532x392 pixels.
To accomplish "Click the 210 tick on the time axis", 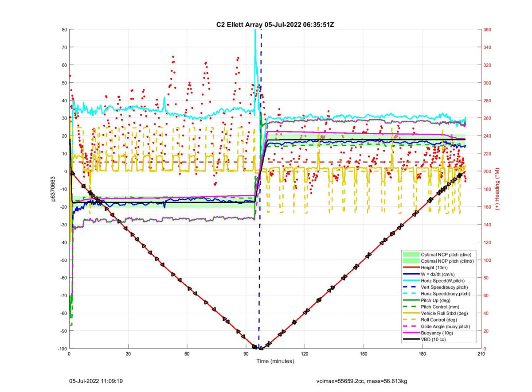I will (481, 354).
